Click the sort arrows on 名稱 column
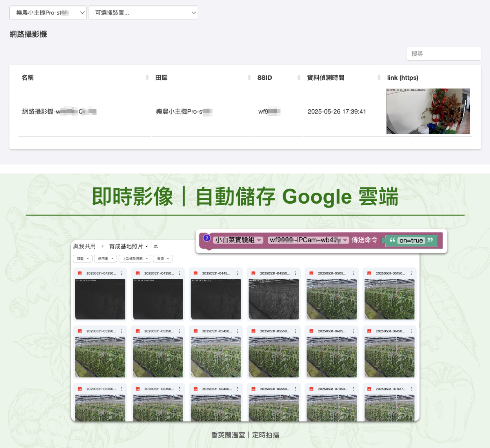This screenshot has height=448, width=490. pyautogui.click(x=147, y=78)
